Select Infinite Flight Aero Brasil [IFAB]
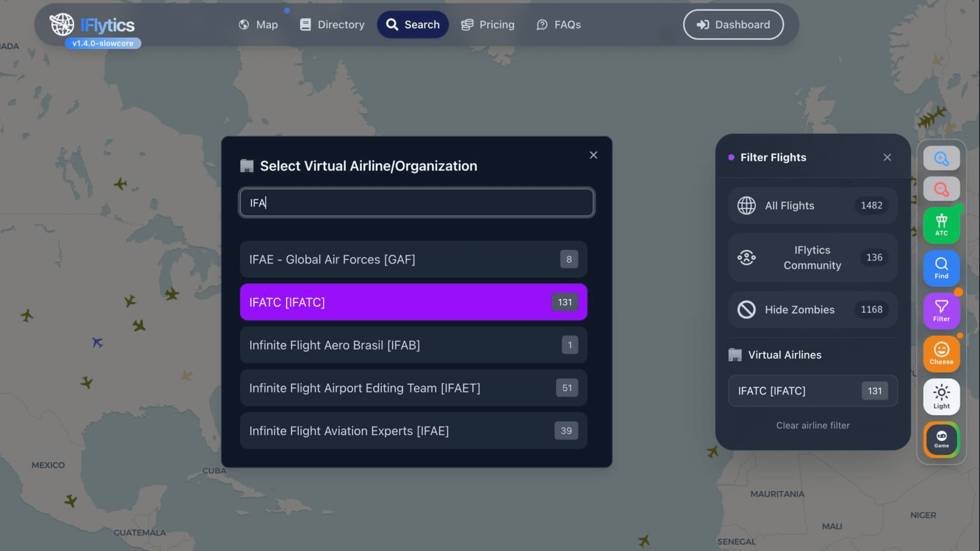Viewport: 980px width, 551px height. click(413, 345)
